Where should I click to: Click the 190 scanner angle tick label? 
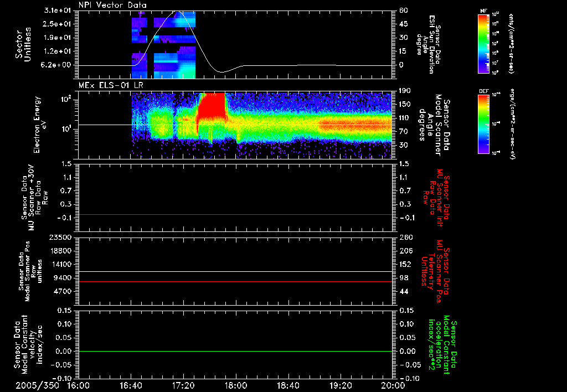point(405,91)
